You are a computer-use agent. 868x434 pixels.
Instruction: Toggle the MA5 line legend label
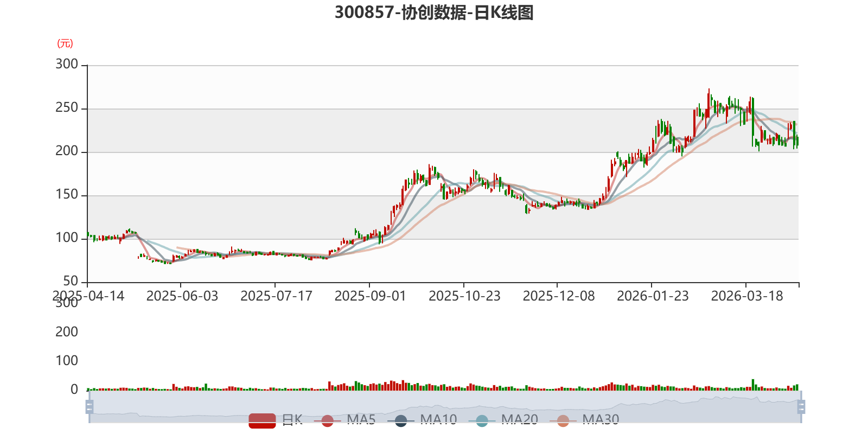pos(361,420)
